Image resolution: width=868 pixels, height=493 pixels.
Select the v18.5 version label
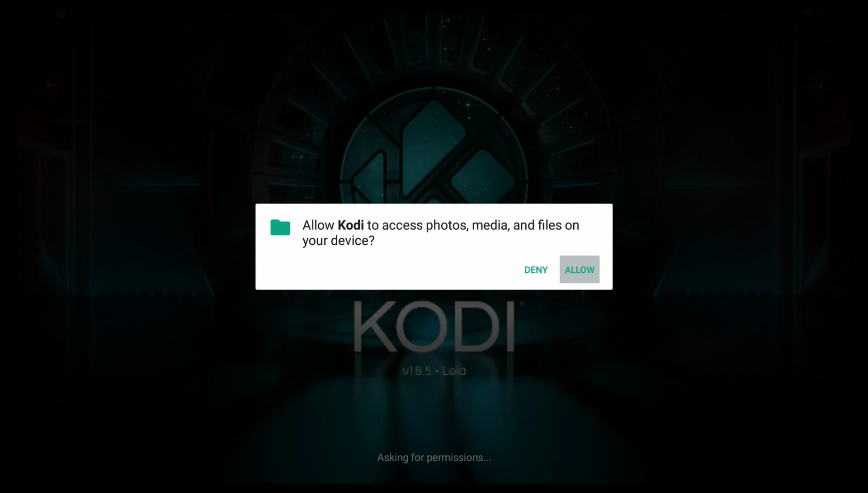[416, 371]
